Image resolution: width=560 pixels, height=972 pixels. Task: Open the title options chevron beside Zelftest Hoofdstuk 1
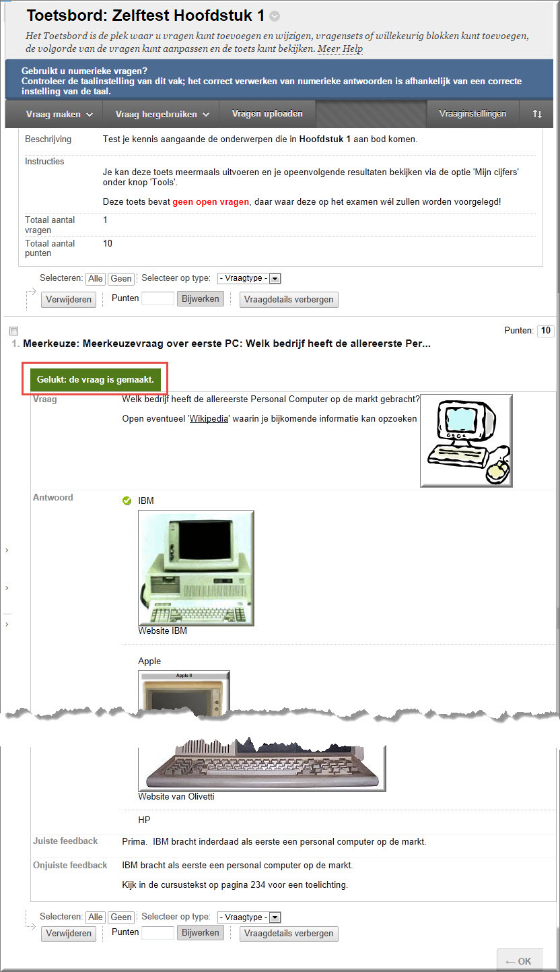point(275,17)
